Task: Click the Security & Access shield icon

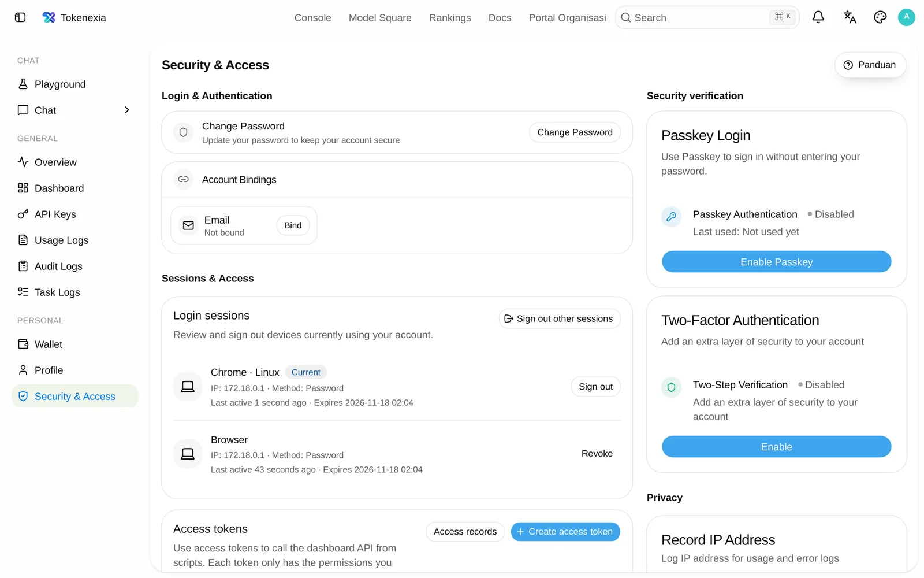Action: pyautogui.click(x=23, y=396)
